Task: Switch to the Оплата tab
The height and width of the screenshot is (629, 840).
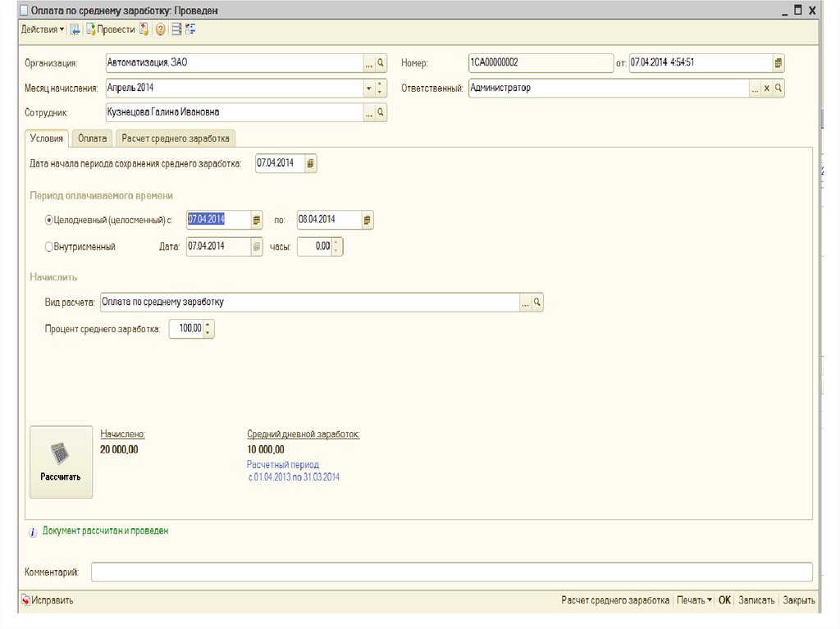Action: 93,139
